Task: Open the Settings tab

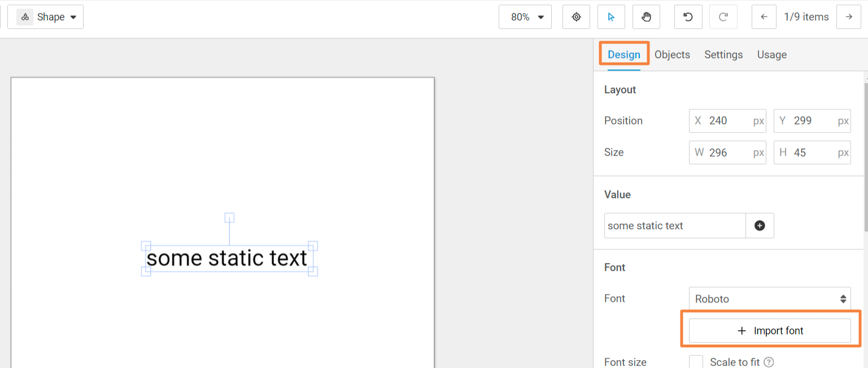Action: point(723,55)
